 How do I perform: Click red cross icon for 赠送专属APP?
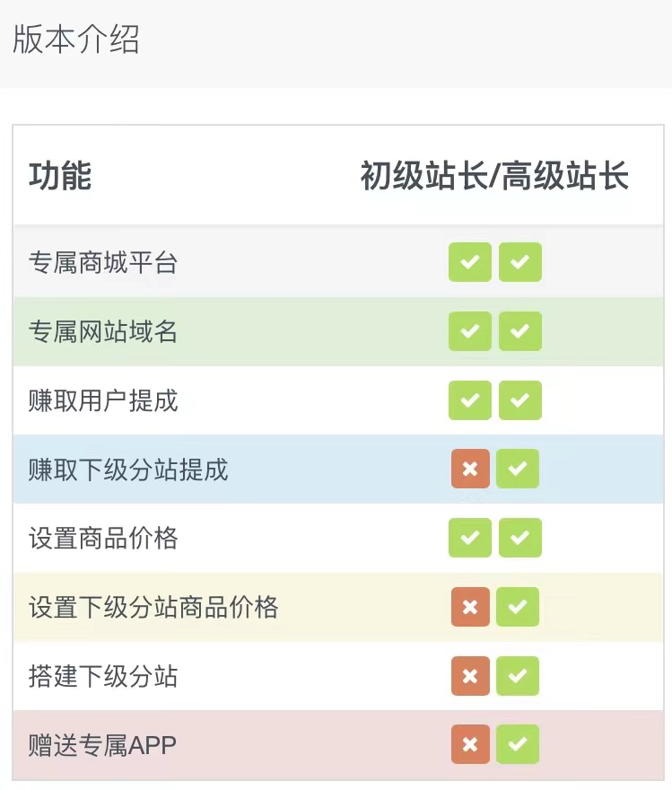click(470, 744)
